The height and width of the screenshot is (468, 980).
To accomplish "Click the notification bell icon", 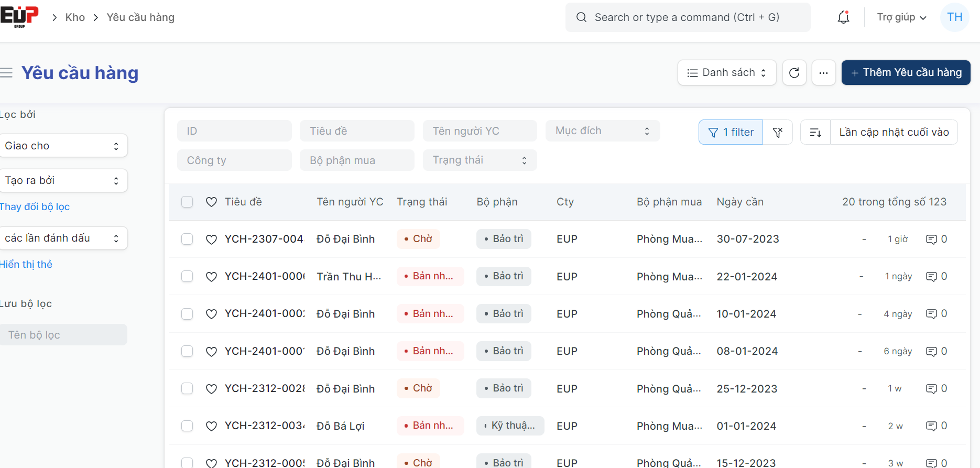I will pos(843,17).
